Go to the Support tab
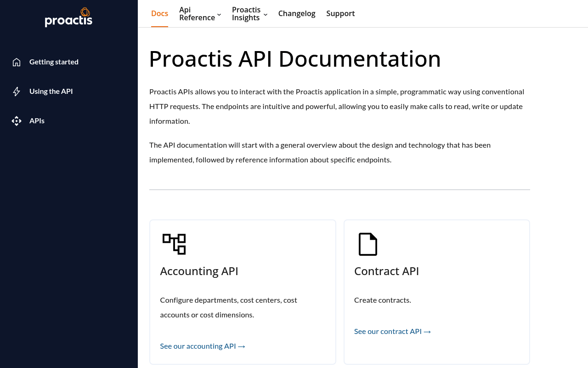Viewport: 588px width, 368px height. point(340,13)
